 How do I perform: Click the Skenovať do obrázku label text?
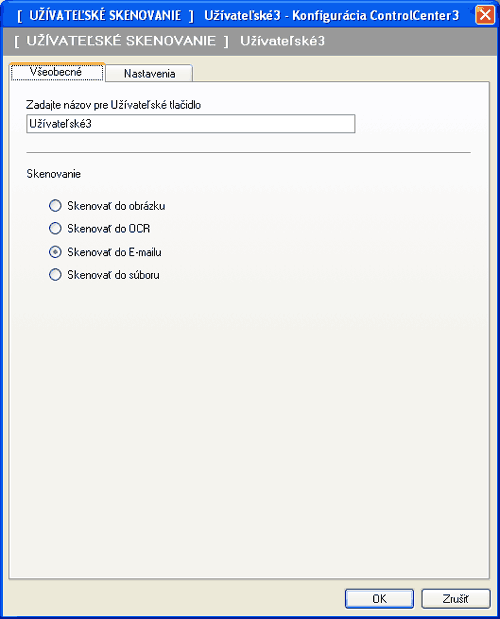click(116, 206)
